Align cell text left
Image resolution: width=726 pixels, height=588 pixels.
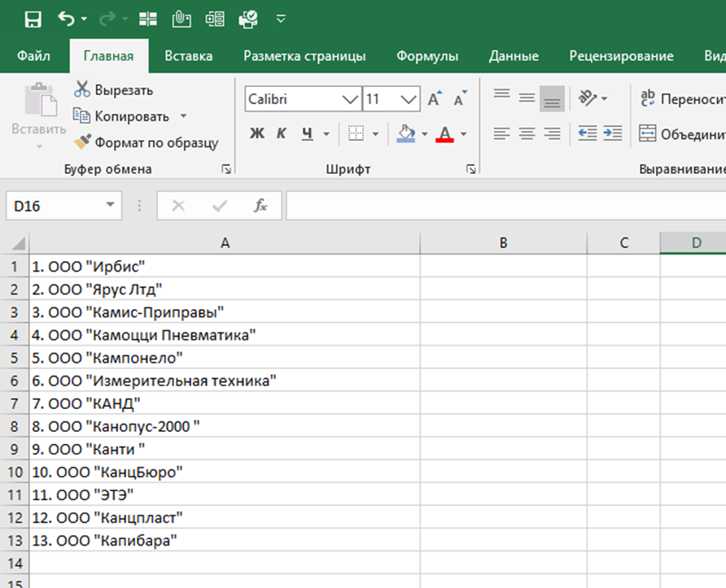[x=502, y=133]
